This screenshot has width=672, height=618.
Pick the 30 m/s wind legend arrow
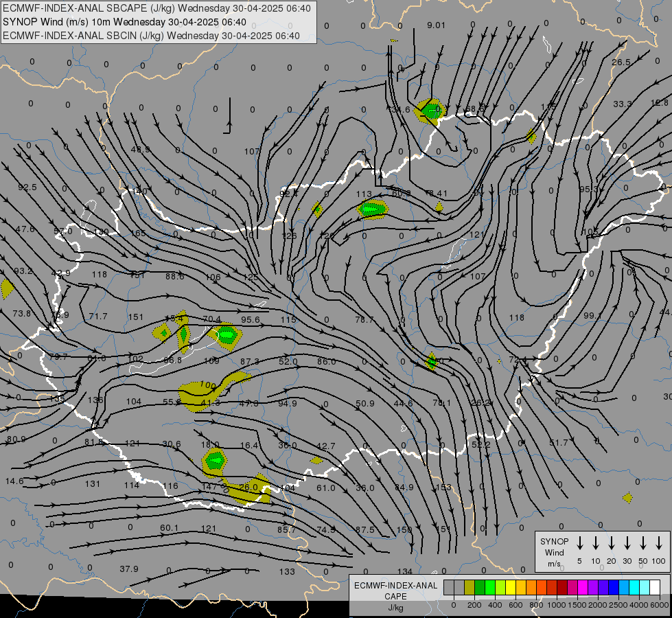click(627, 543)
